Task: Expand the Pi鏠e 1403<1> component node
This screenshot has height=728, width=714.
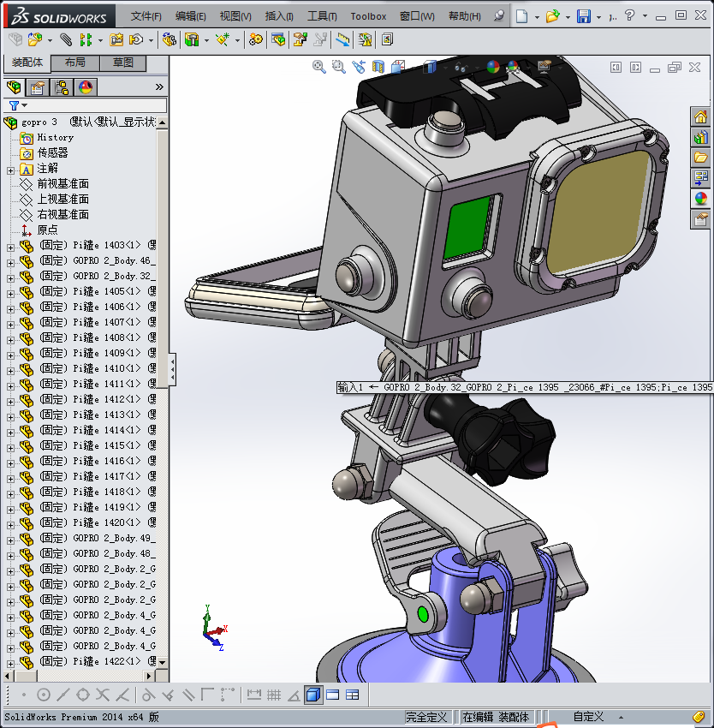Action: pyautogui.click(x=10, y=247)
